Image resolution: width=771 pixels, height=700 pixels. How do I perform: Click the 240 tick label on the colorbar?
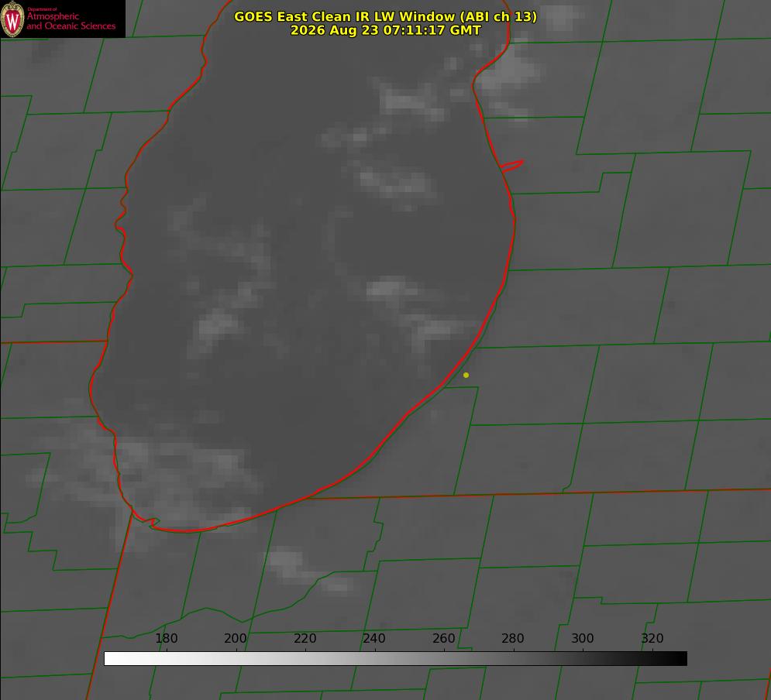374,638
